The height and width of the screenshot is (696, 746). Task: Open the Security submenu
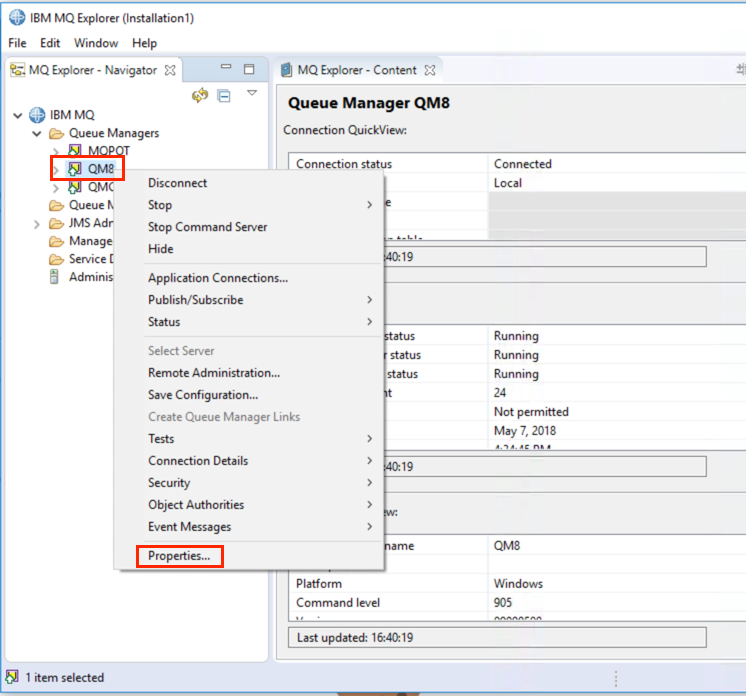(x=248, y=482)
